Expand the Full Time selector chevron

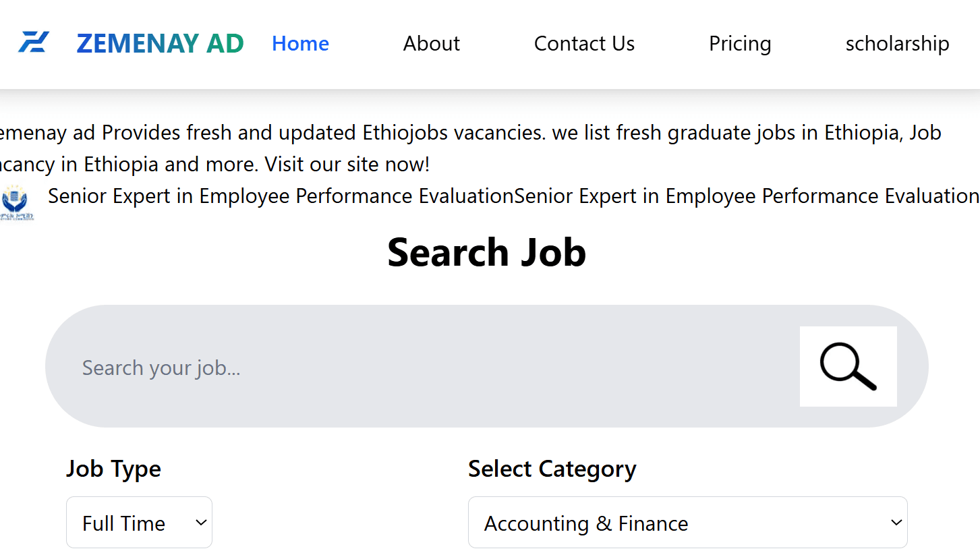pos(200,522)
